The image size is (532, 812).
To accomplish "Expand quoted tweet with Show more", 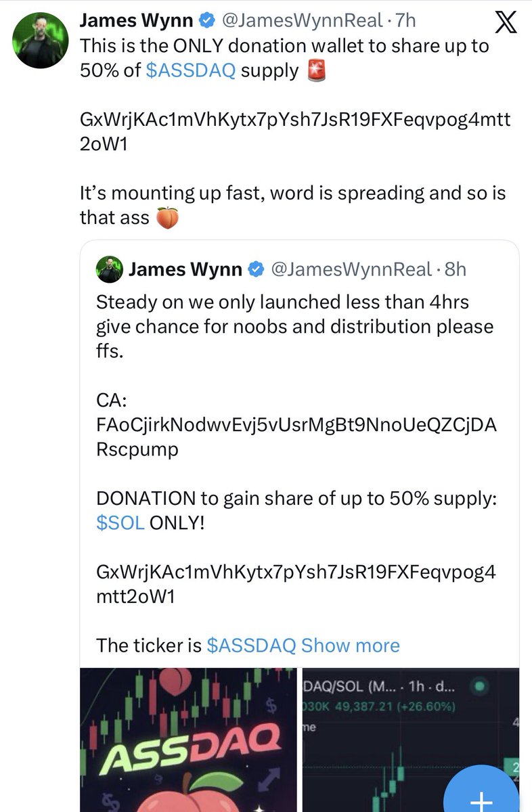I will pos(350,646).
